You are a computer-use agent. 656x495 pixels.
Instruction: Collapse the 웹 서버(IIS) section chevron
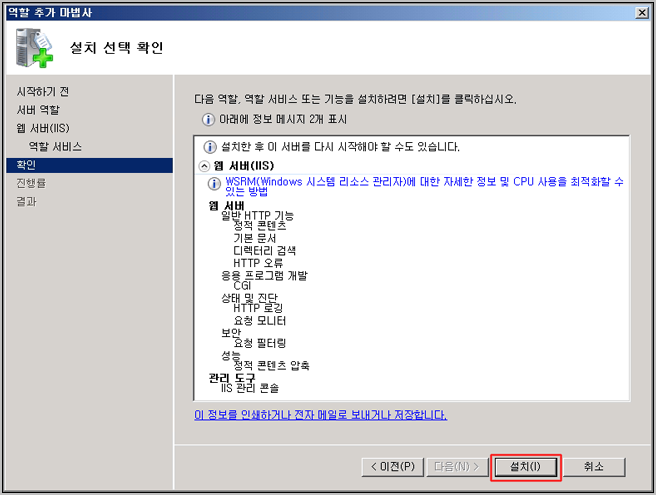pos(204,166)
